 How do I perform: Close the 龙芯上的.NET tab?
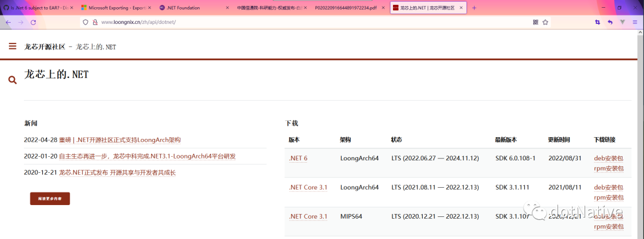pyautogui.click(x=461, y=8)
